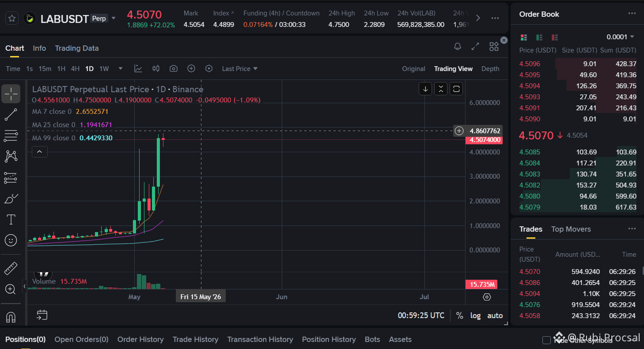Open chart settings hexagon icon in toolbar

click(209, 68)
